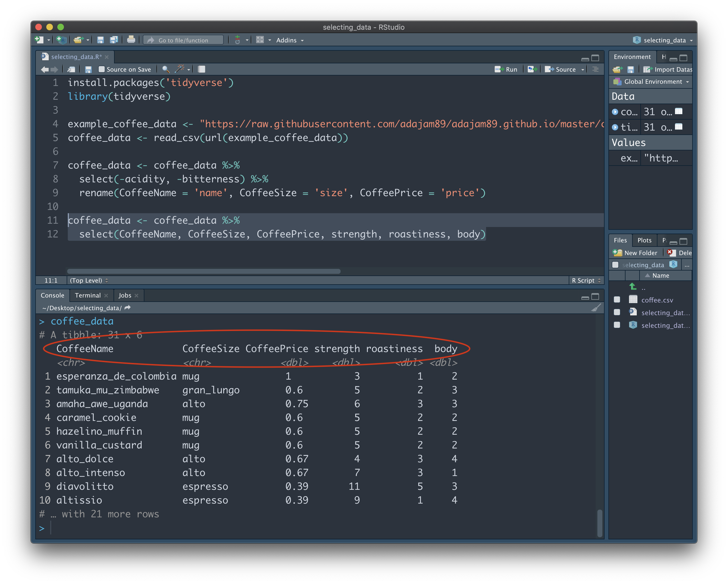
Task: Switch to the Jobs tab
Action: point(125,295)
